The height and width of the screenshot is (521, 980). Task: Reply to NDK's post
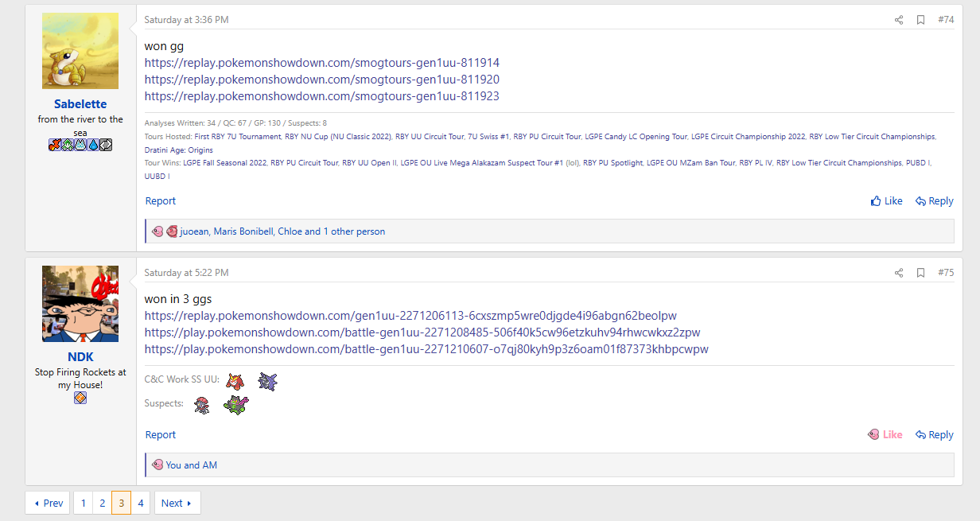pos(934,435)
